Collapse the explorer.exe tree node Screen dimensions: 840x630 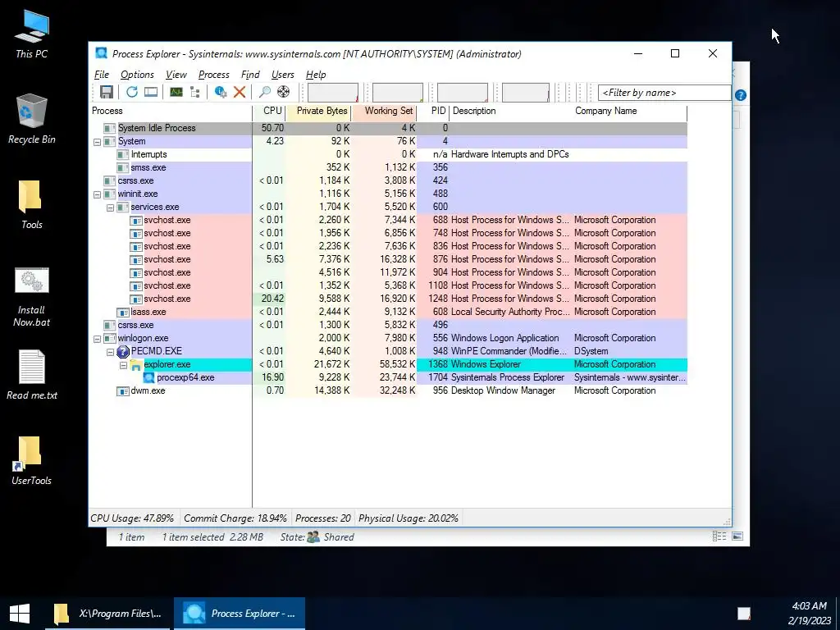pos(123,365)
